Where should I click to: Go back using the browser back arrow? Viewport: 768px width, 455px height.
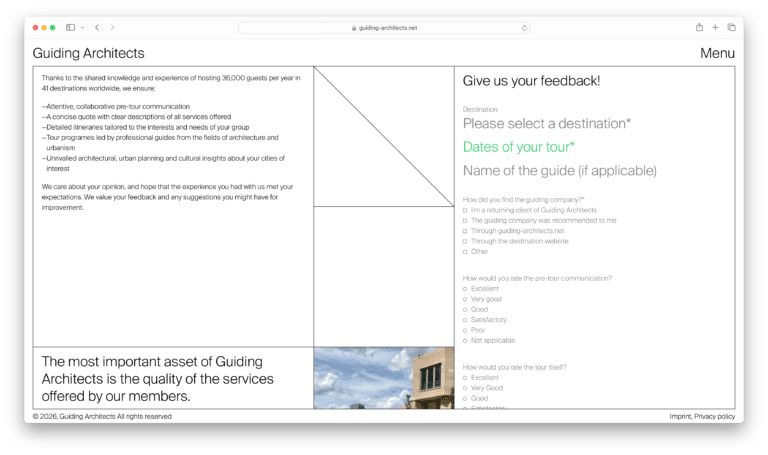pyautogui.click(x=97, y=27)
